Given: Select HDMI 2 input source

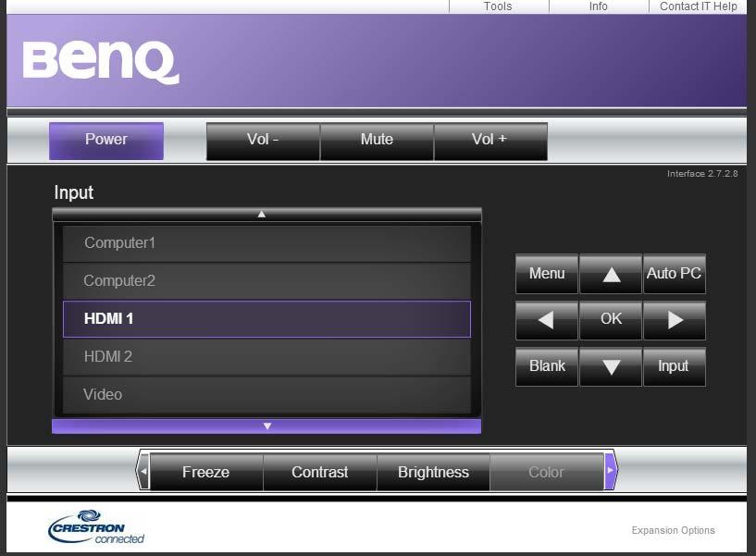Looking at the screenshot, I should [266, 357].
